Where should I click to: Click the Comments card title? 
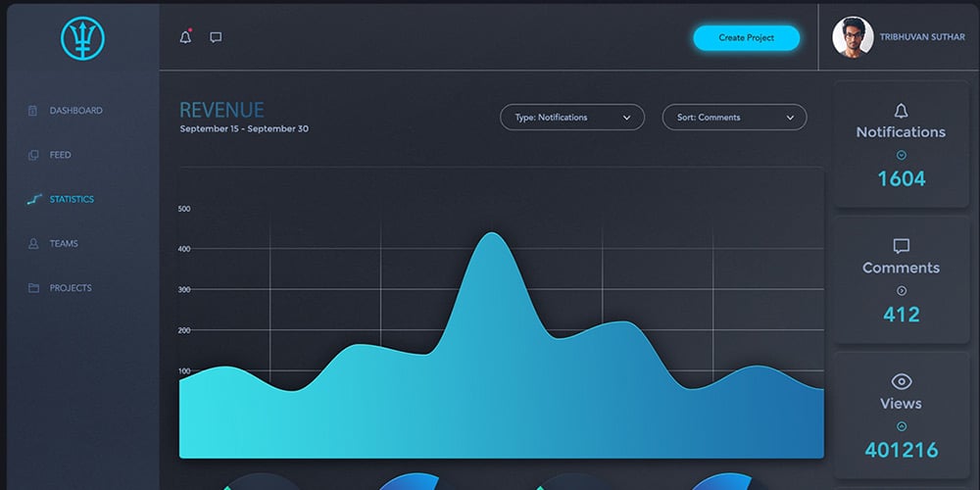click(x=902, y=268)
